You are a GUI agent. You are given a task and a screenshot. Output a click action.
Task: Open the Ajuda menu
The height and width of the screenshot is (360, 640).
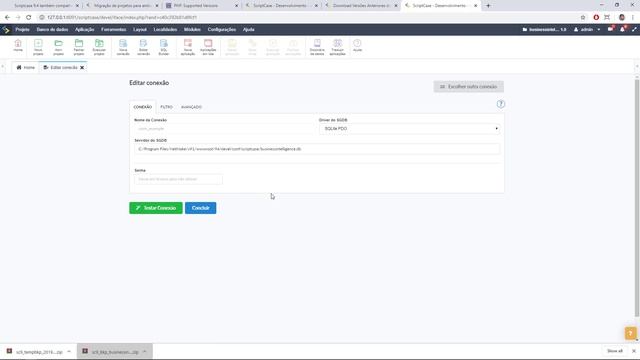249,29
